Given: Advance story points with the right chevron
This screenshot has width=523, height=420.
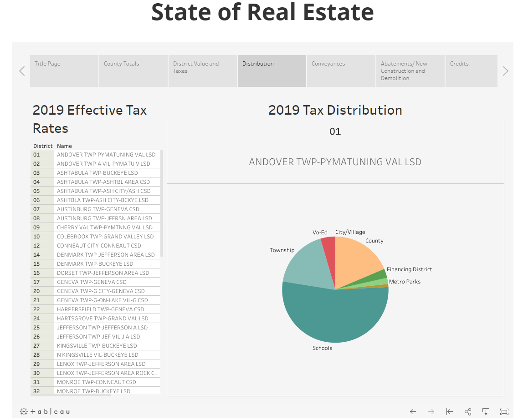Looking at the screenshot, I should [505, 71].
